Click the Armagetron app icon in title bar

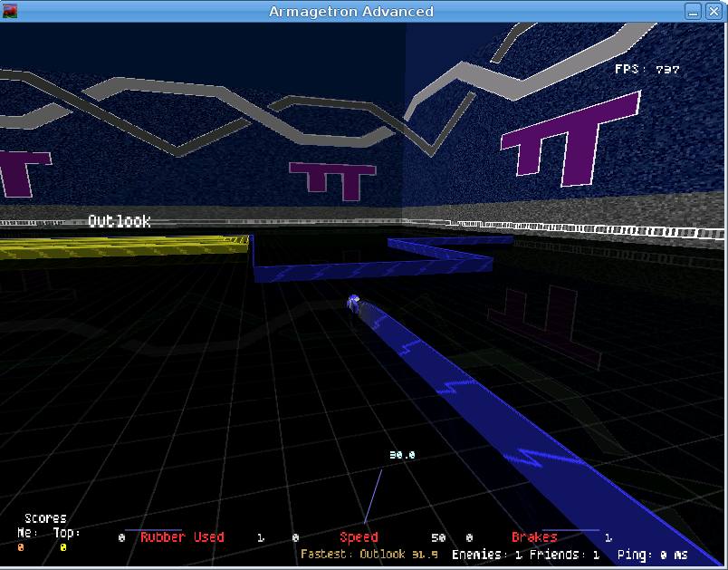pos(10,11)
